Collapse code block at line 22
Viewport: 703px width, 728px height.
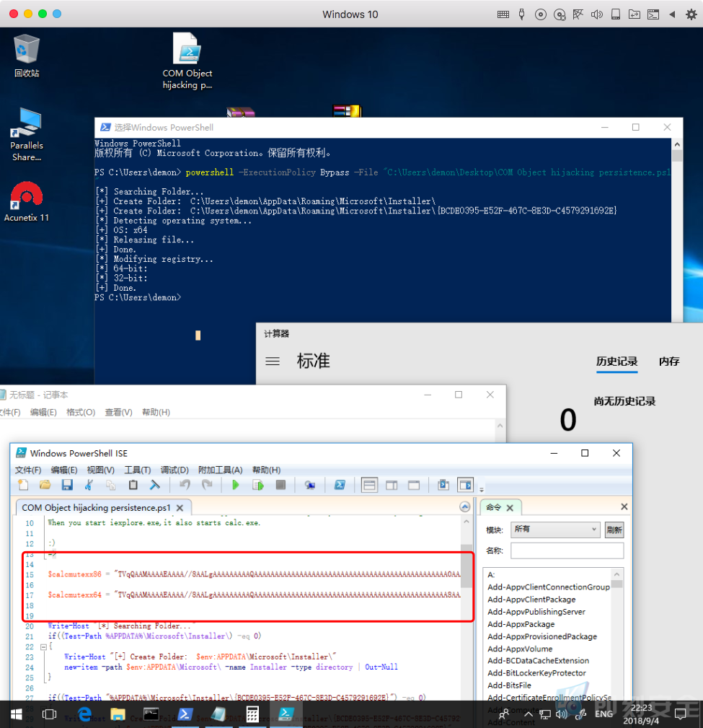[x=43, y=646]
